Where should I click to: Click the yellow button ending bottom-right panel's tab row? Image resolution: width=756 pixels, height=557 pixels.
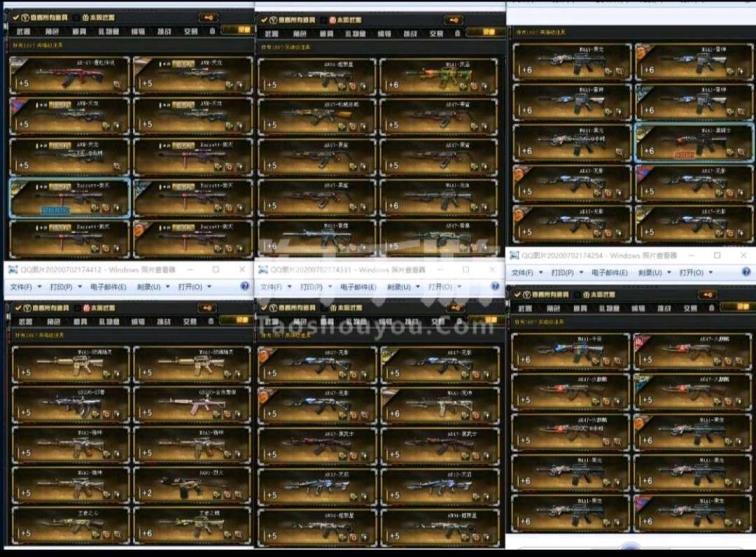coord(738,307)
